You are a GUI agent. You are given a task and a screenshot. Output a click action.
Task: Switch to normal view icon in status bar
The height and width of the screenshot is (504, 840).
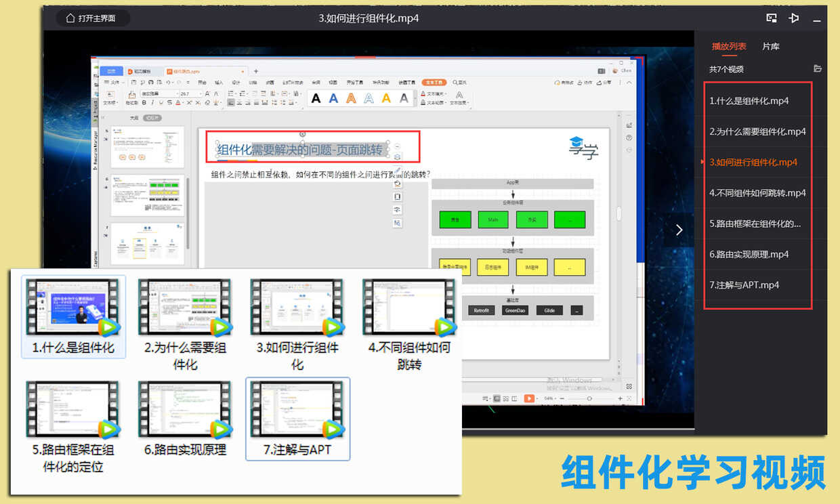pyautogui.click(x=497, y=398)
